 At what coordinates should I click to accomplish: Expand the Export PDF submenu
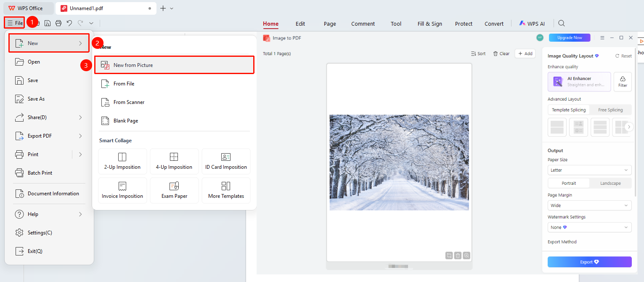coord(80,136)
